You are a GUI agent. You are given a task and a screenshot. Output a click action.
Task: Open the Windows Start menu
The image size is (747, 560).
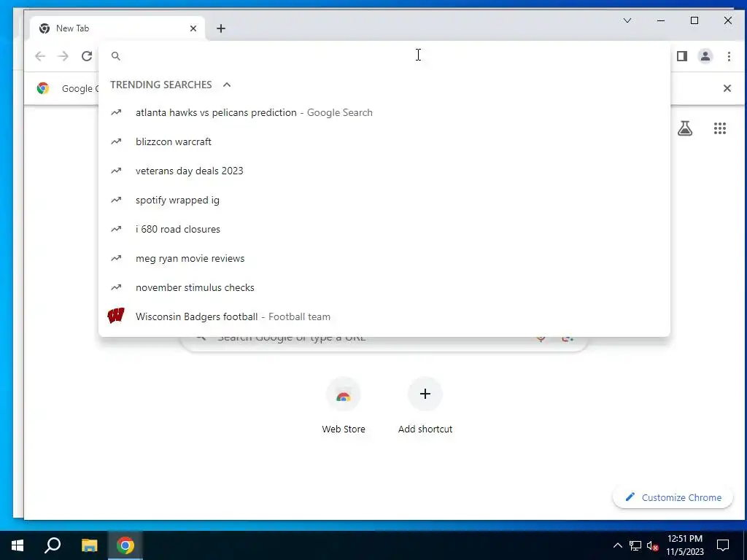click(18, 545)
